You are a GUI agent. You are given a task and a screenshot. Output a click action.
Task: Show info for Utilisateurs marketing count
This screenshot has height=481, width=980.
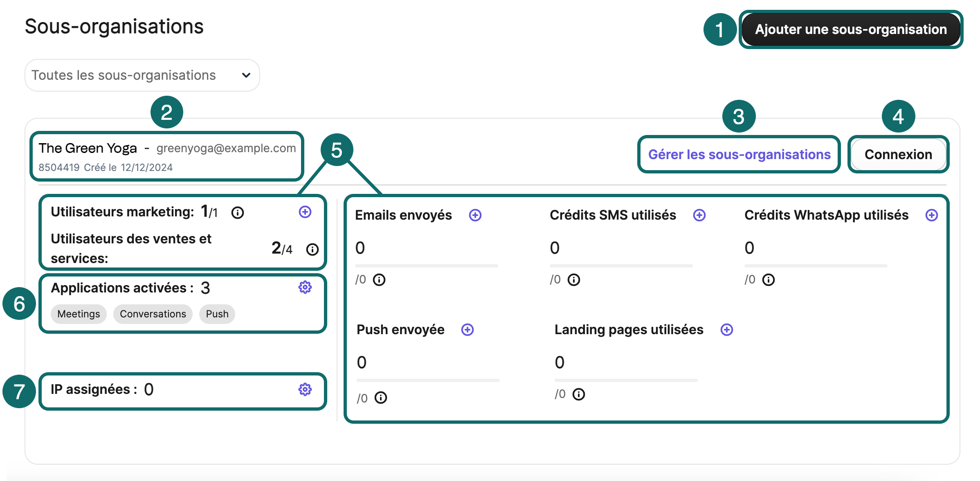point(238,213)
